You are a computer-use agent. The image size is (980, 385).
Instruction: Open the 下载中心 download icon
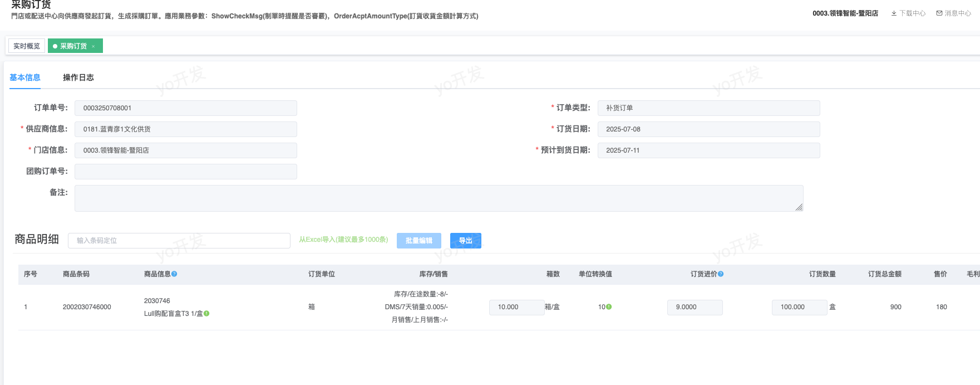tap(894, 13)
